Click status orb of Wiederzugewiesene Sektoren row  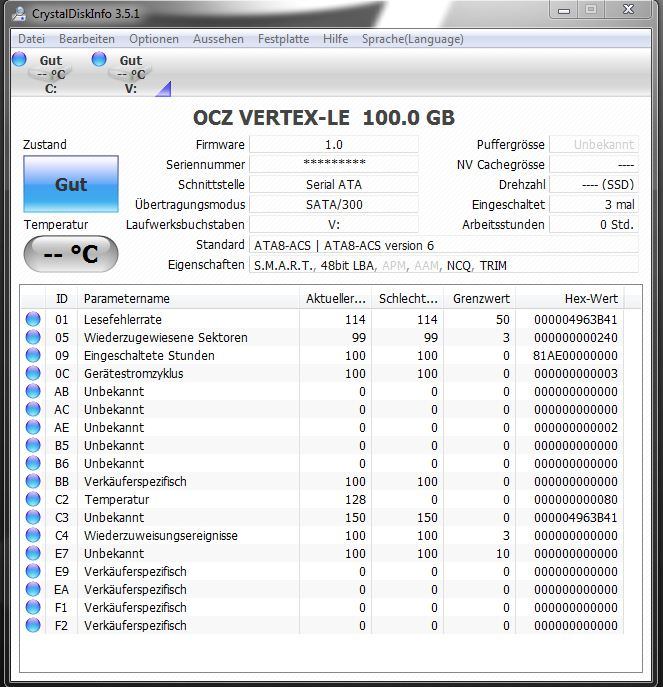click(x=33, y=337)
